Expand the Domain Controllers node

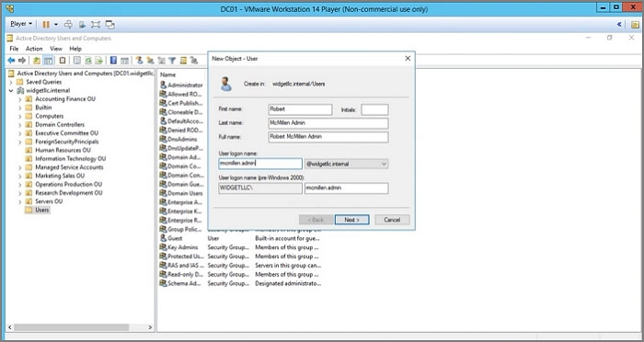[x=19, y=125]
